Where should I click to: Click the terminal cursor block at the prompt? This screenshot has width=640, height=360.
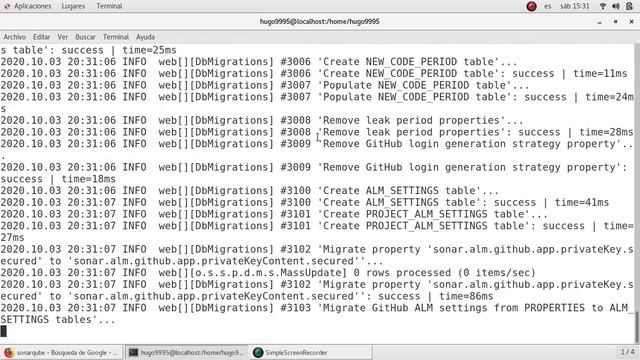(3, 331)
